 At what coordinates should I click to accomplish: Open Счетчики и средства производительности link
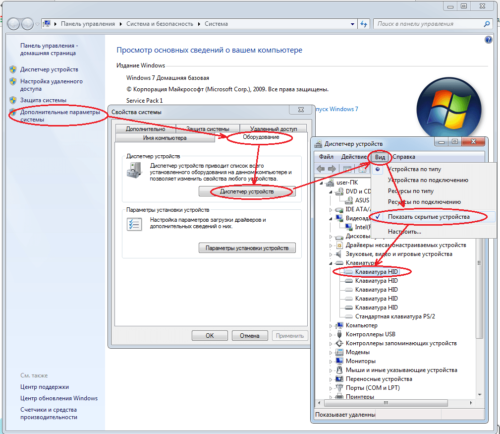[49, 413]
